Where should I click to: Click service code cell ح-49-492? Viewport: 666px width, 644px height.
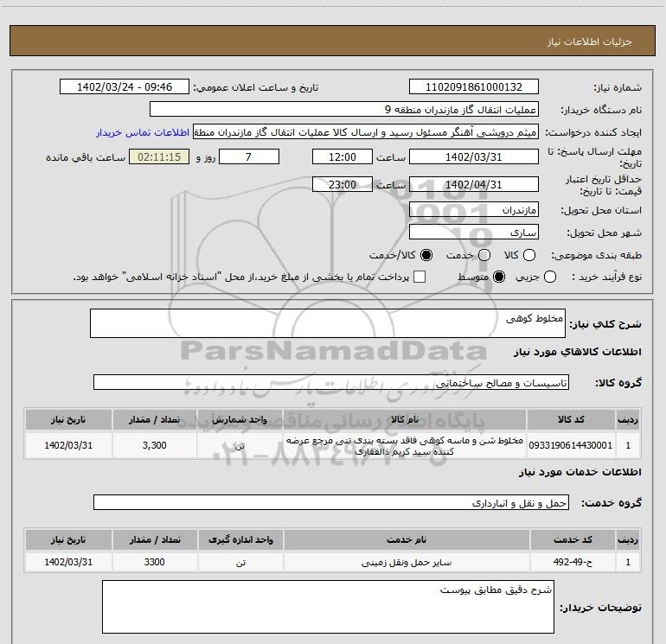point(573,562)
